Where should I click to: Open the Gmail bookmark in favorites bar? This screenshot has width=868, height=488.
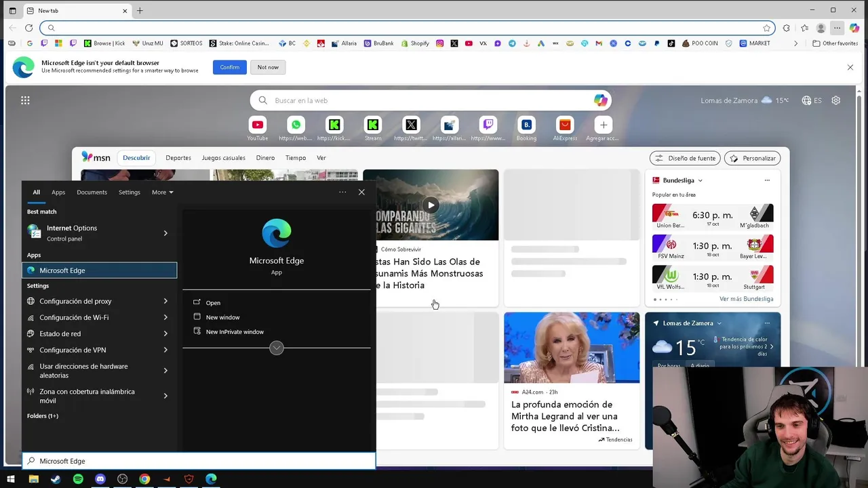[599, 43]
